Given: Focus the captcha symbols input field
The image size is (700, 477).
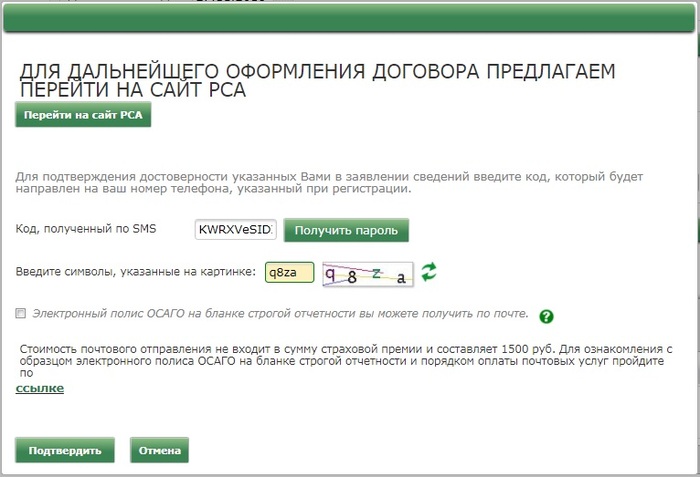Looking at the screenshot, I should (289, 272).
